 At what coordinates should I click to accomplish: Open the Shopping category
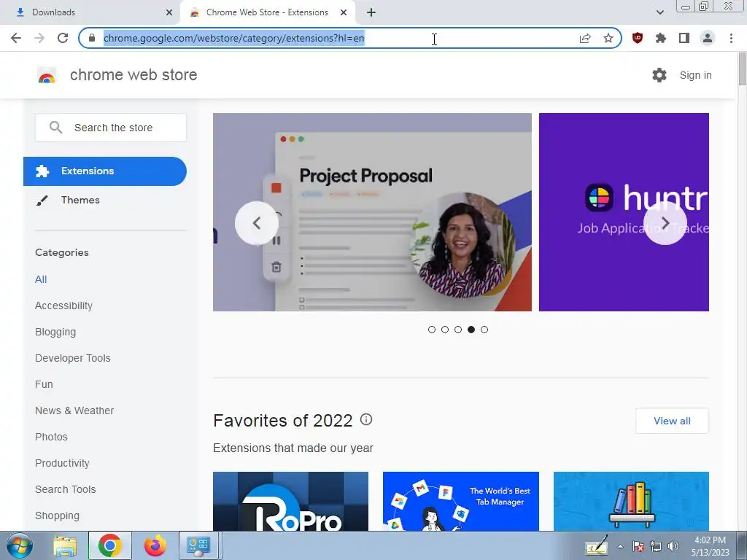[57, 516]
